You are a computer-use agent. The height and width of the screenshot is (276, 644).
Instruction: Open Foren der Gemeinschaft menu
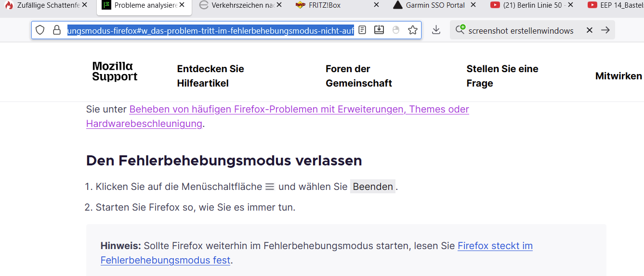[x=359, y=76]
